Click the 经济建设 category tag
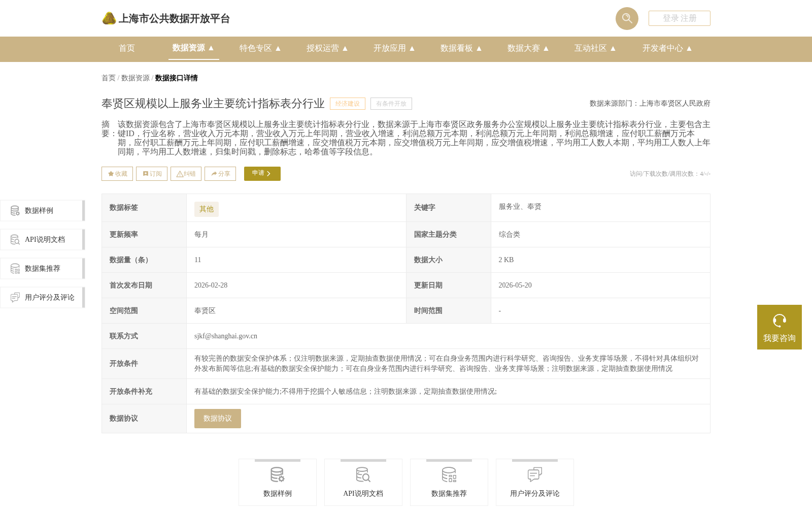 348,104
